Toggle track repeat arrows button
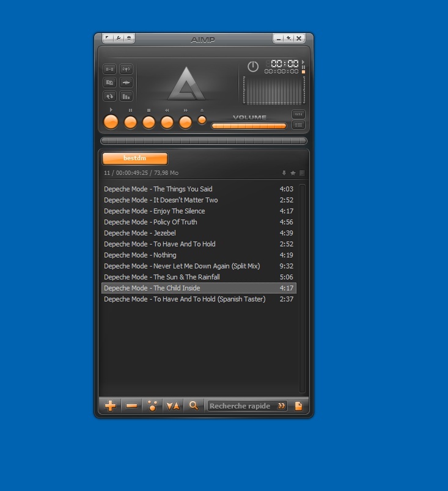The image size is (448, 491). click(x=110, y=97)
